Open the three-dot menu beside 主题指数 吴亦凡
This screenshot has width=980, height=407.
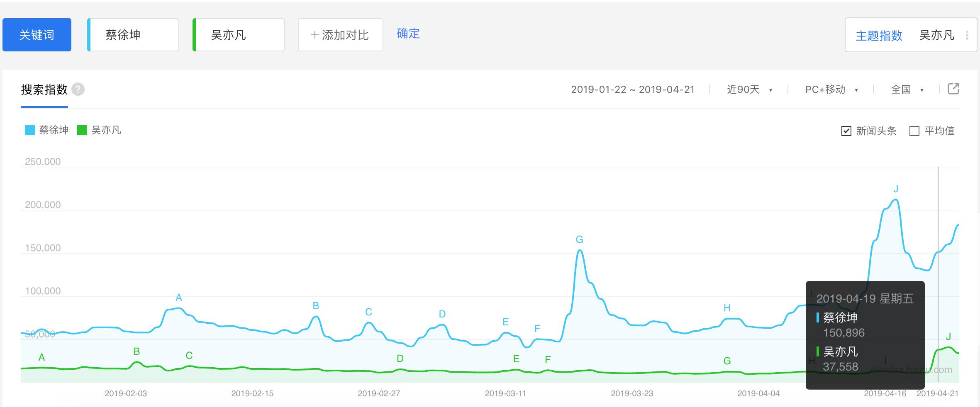point(967,35)
